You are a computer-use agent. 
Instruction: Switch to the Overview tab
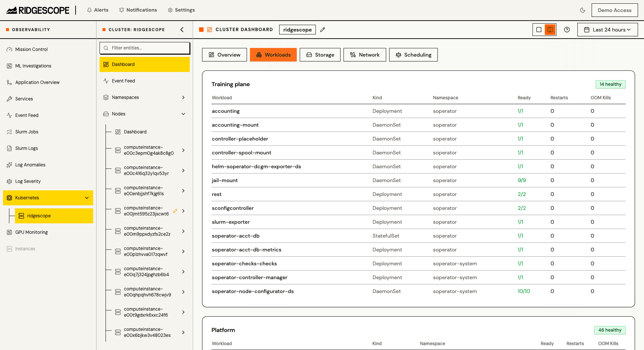(225, 55)
